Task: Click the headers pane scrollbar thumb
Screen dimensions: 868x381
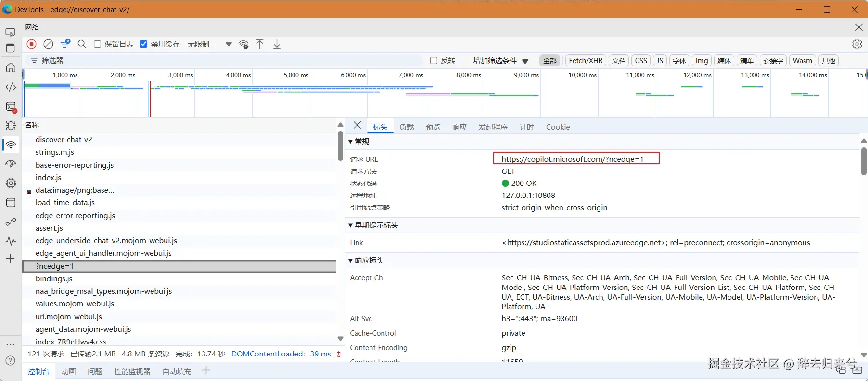Action: [x=864, y=161]
